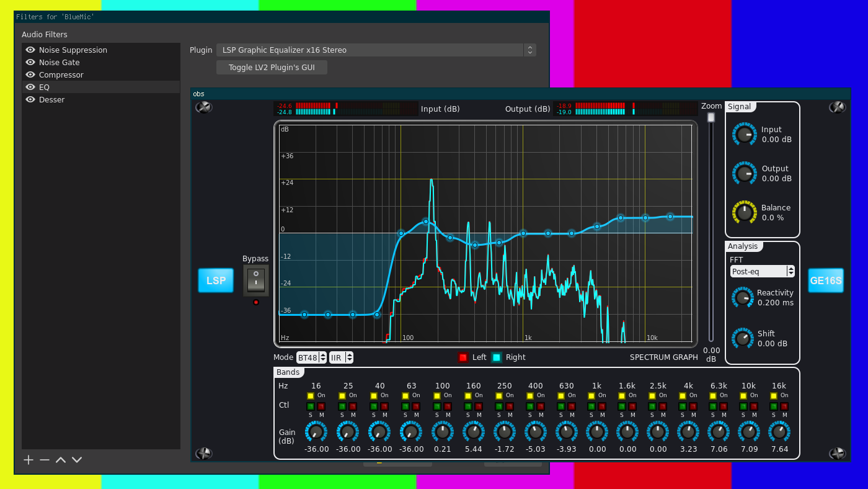
Task: Toggle visibility of Desser filter
Action: (x=30, y=99)
